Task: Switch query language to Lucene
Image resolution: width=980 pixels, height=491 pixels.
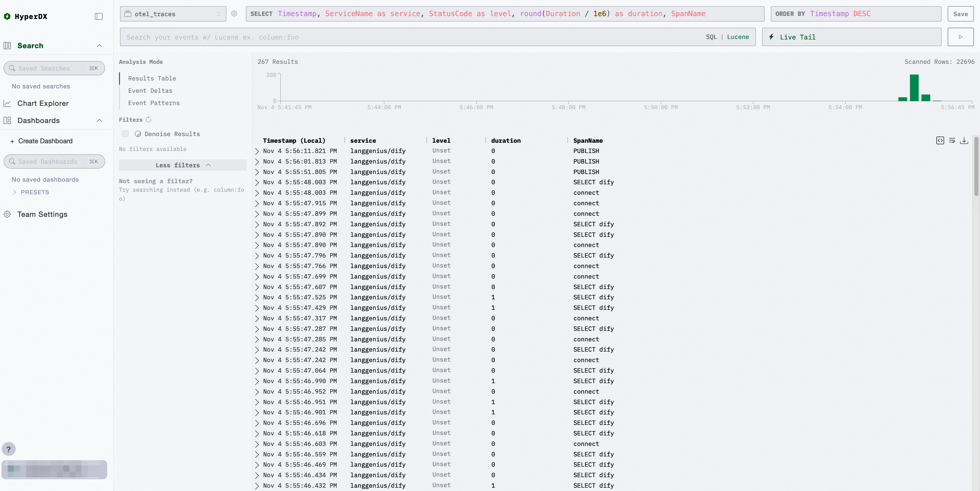Action: [x=738, y=37]
